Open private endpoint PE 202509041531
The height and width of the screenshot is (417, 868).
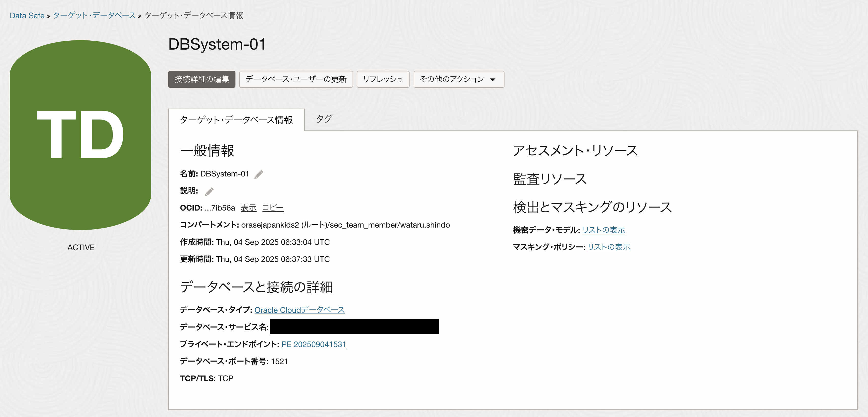pyautogui.click(x=313, y=344)
